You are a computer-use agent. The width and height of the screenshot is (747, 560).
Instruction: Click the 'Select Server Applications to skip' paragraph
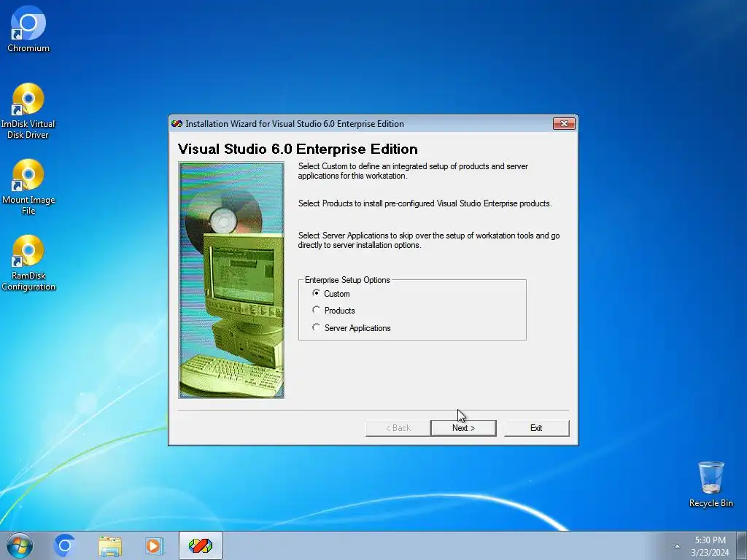point(429,240)
